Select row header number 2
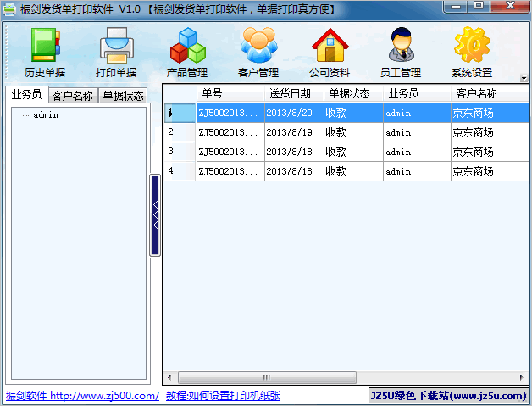The image size is (532, 406). point(180,132)
